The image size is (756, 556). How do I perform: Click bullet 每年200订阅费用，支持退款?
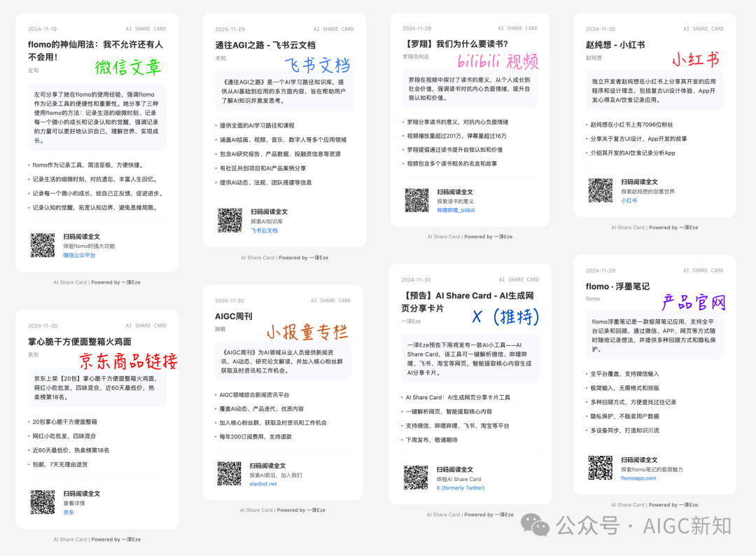pyautogui.click(x=255, y=437)
